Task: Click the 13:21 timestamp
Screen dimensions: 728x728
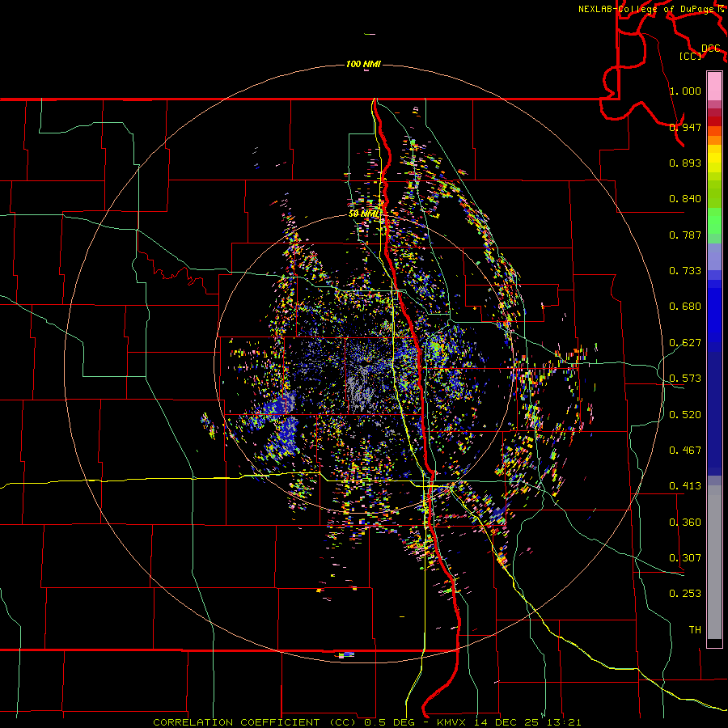Action: click(x=565, y=722)
